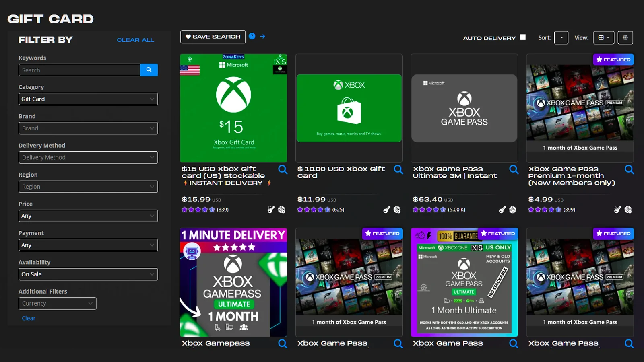Viewport: 644px width, 362px height.
Task: Enable the Auto Delivery checkbox
Action: pos(523,37)
